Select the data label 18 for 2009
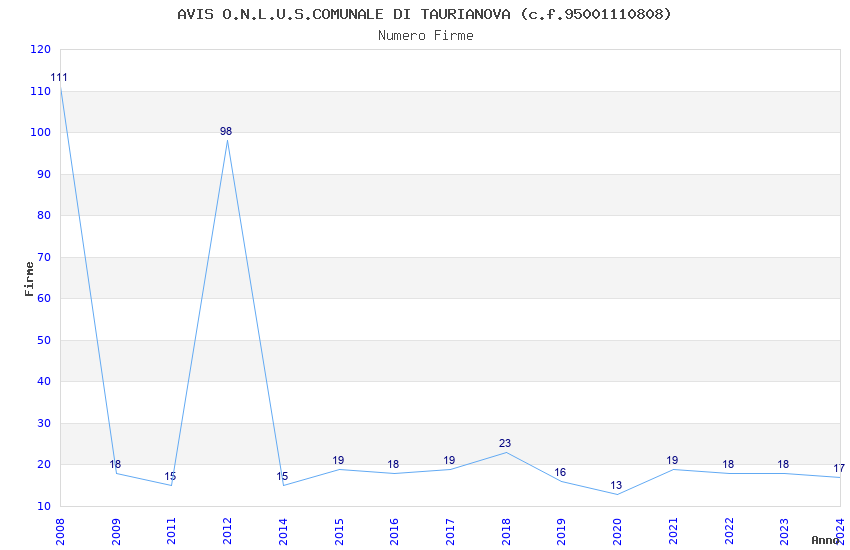The image size is (850, 550). pyautogui.click(x=115, y=464)
